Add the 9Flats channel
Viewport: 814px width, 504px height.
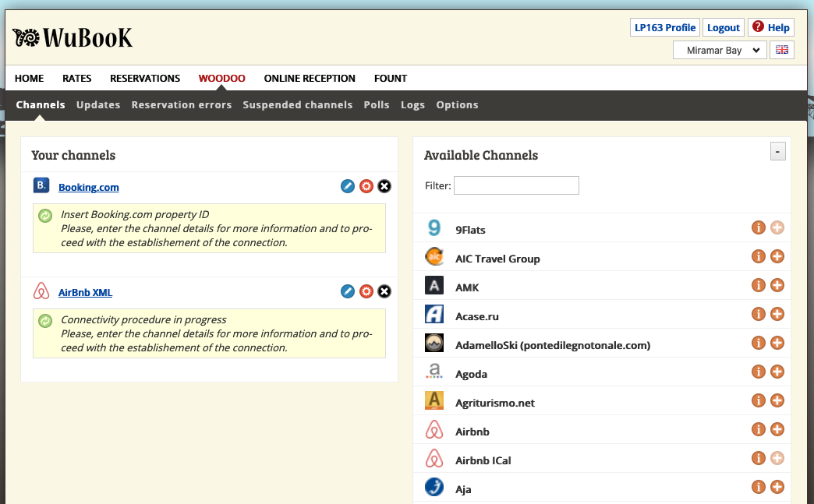pos(777,227)
